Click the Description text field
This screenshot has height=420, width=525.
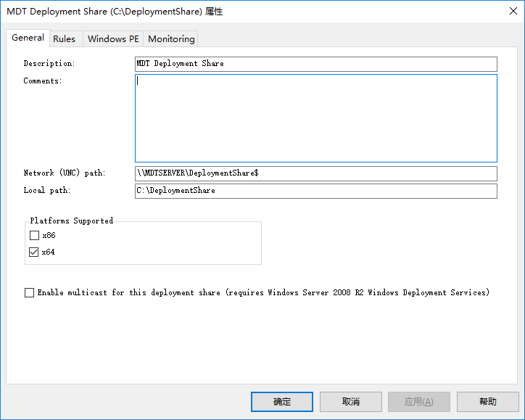coord(315,64)
